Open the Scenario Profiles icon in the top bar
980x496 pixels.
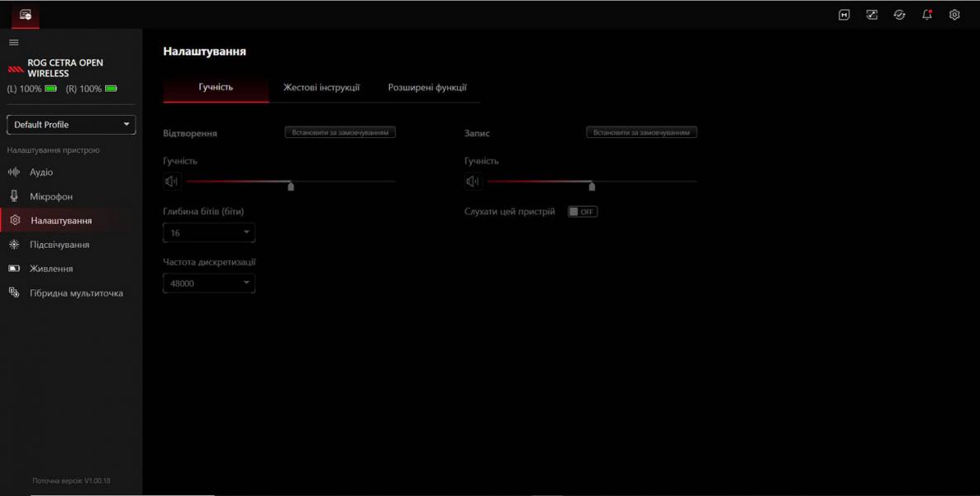872,15
